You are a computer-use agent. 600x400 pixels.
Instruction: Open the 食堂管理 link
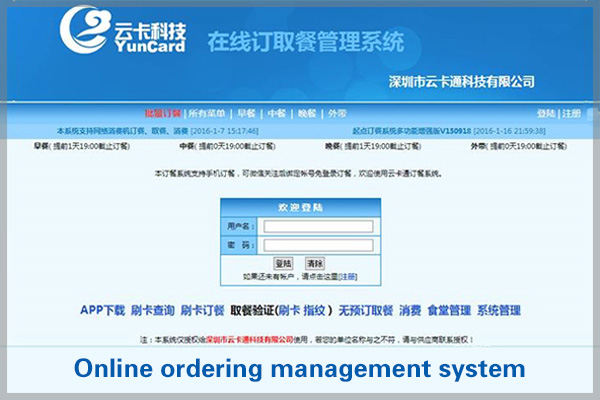click(x=449, y=310)
